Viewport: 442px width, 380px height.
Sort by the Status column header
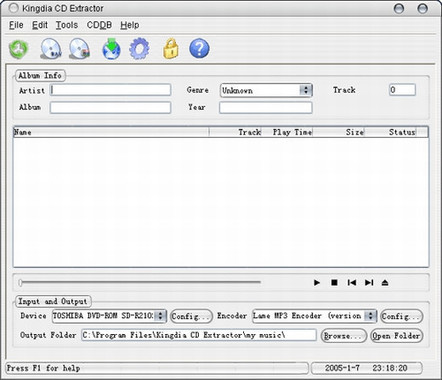click(390, 132)
